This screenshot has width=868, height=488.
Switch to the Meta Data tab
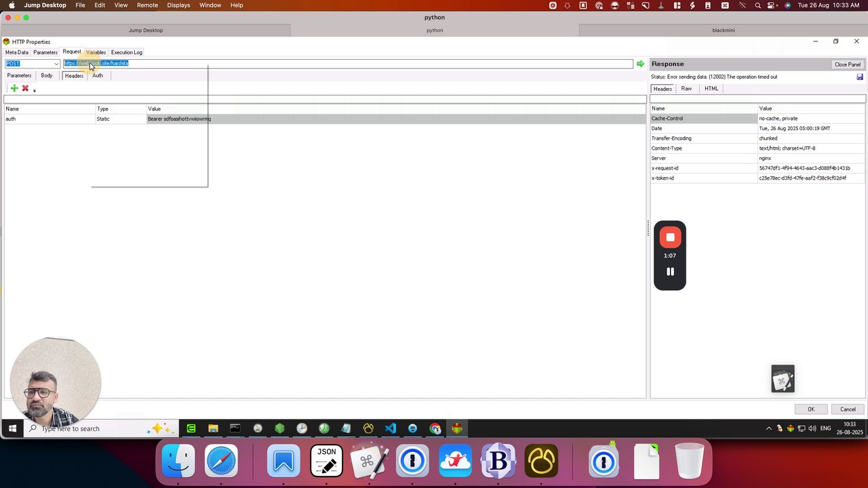tap(17, 52)
